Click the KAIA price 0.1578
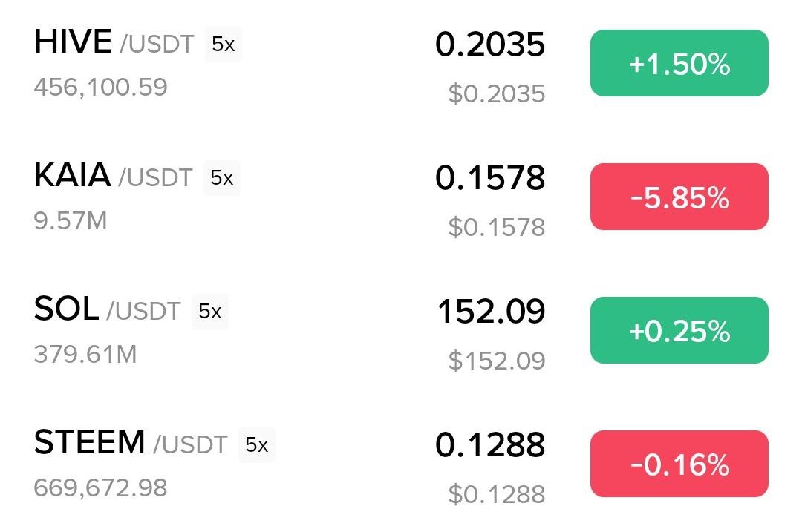Viewport: 802px width, 532px height. [x=490, y=177]
